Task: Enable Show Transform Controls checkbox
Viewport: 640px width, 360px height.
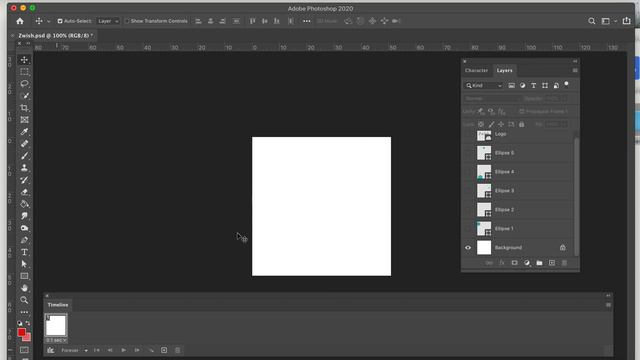Action: [127, 21]
